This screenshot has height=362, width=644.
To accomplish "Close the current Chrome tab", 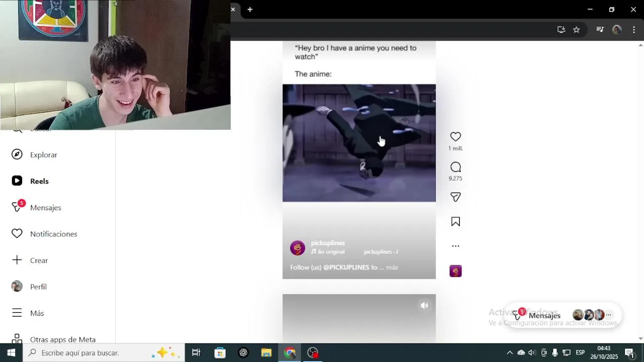I will pyautogui.click(x=233, y=10).
